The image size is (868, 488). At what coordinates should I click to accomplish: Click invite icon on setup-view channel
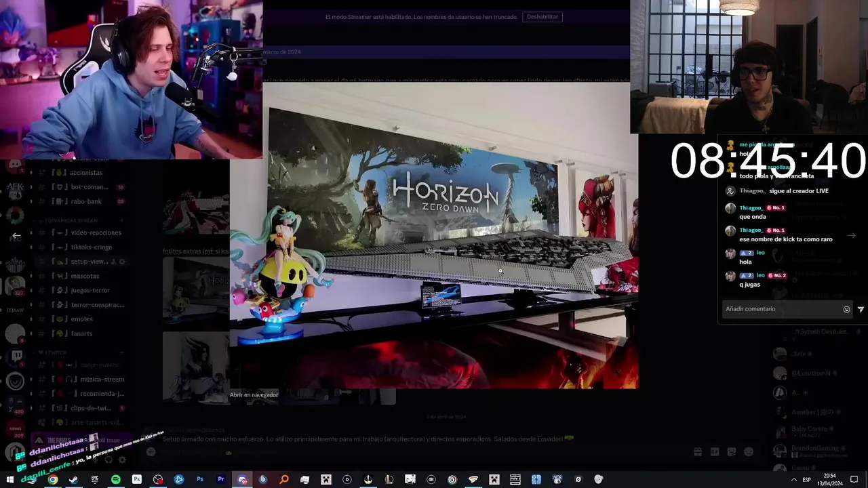pyautogui.click(x=113, y=262)
